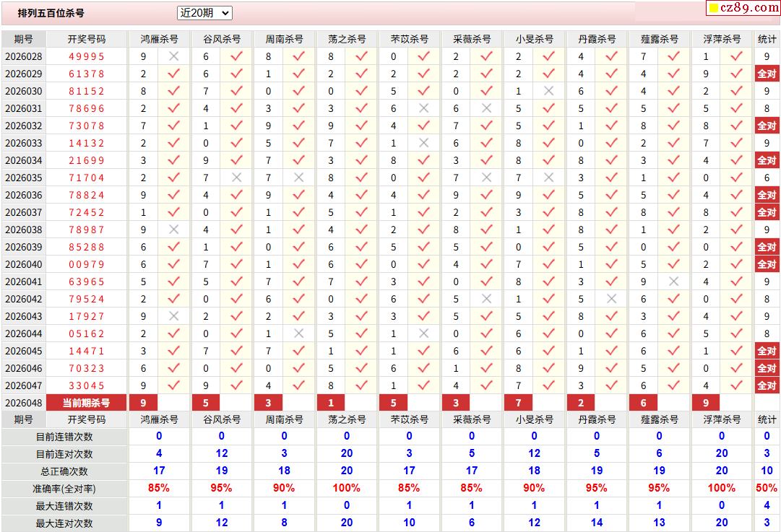Click the 100% accuracy under 浮萍杀号
This screenshot has width=781, height=532.
721,488
